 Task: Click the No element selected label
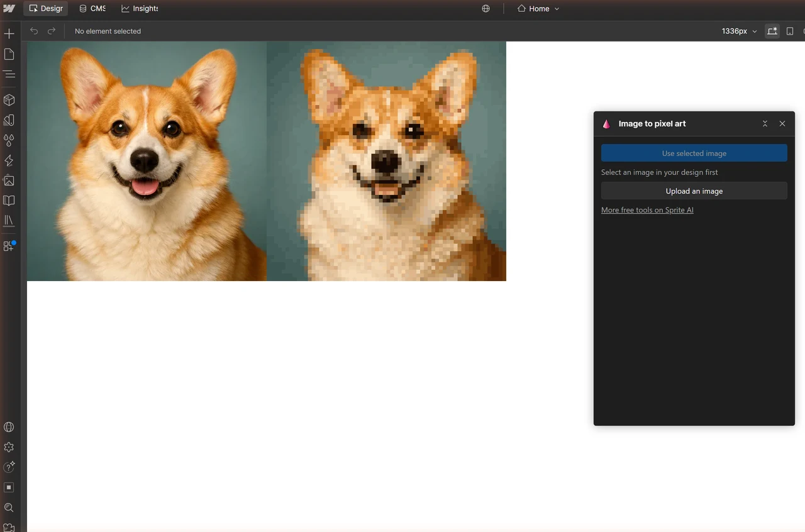click(x=108, y=31)
